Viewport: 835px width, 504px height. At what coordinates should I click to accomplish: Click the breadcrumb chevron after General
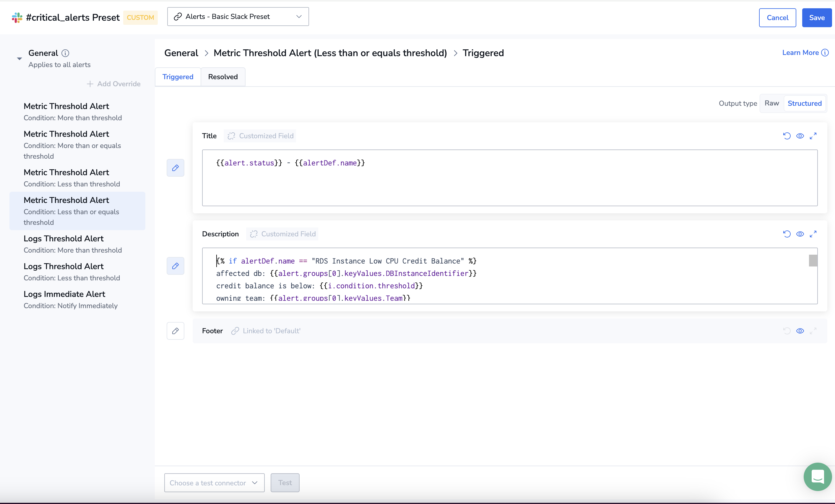(206, 53)
